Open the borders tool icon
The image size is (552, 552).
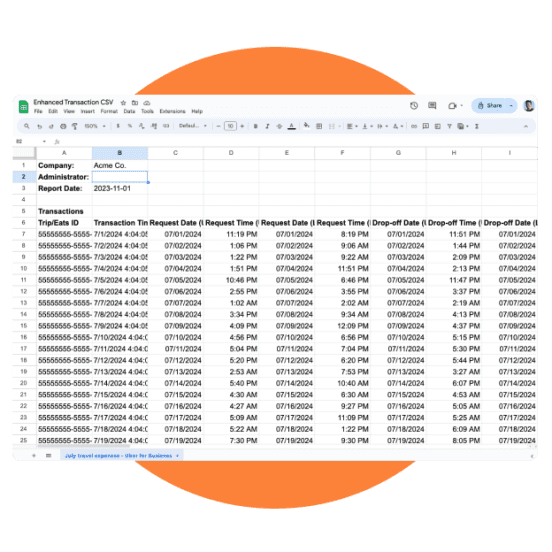319,126
